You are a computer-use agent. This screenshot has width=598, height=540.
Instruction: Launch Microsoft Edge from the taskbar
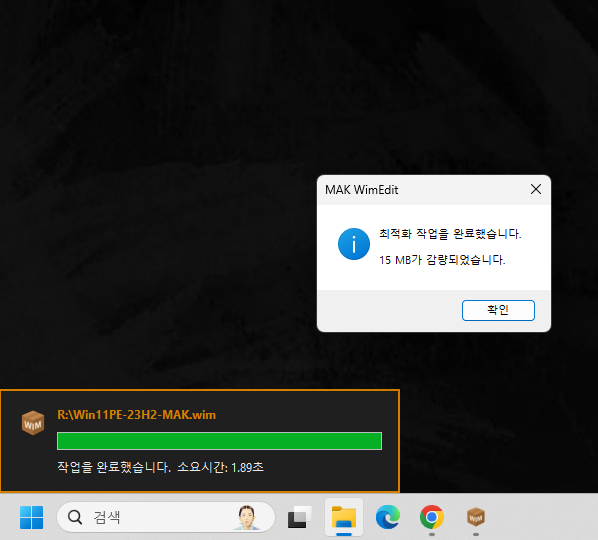388,518
